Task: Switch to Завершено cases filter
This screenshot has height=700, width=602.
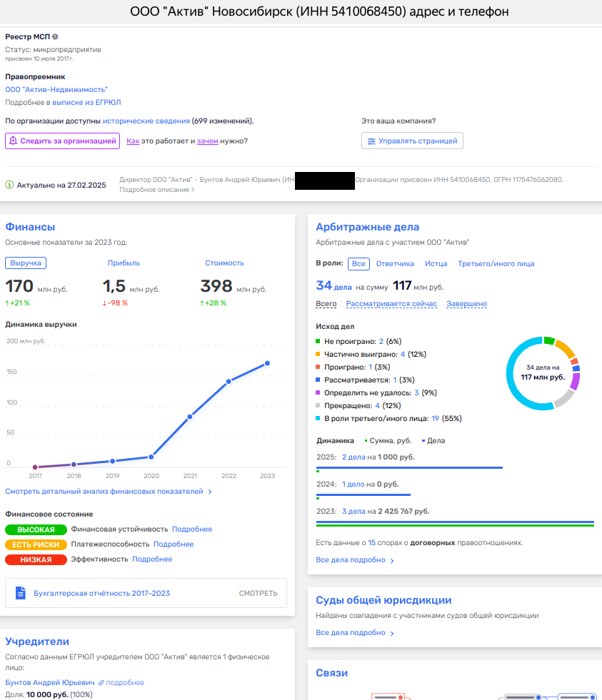Action: [x=466, y=303]
